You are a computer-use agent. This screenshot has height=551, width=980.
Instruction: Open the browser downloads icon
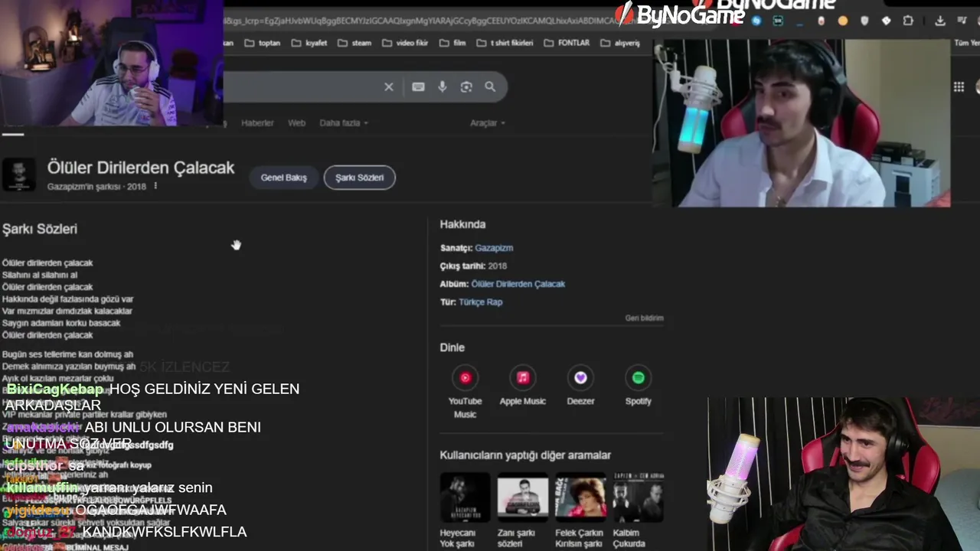(940, 21)
